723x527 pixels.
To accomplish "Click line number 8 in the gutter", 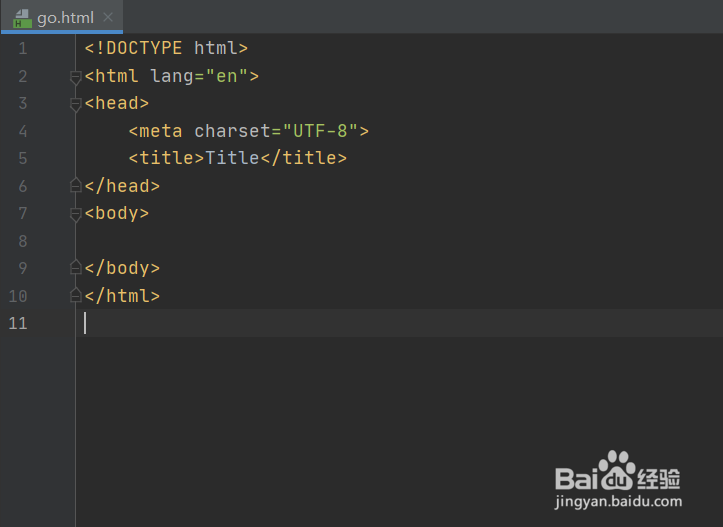I will [x=22, y=241].
